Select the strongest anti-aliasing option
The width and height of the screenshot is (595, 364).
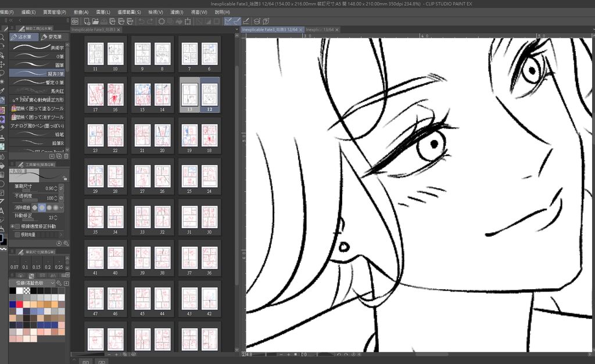pyautogui.click(x=55, y=207)
